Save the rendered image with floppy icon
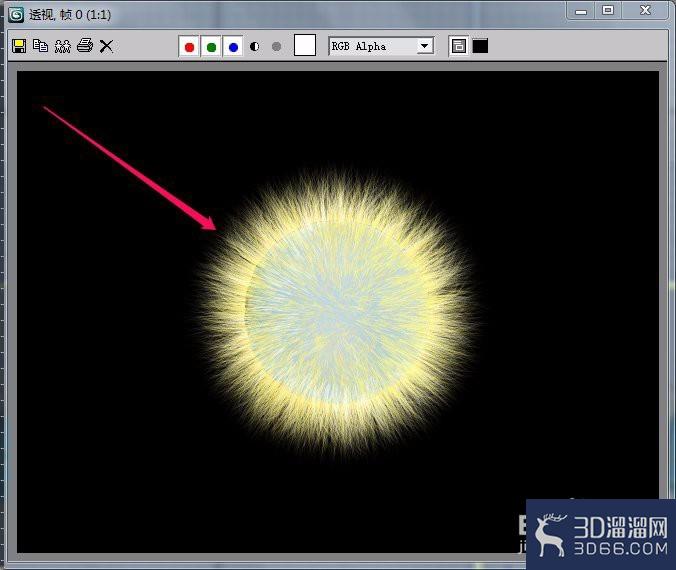 pyautogui.click(x=19, y=46)
